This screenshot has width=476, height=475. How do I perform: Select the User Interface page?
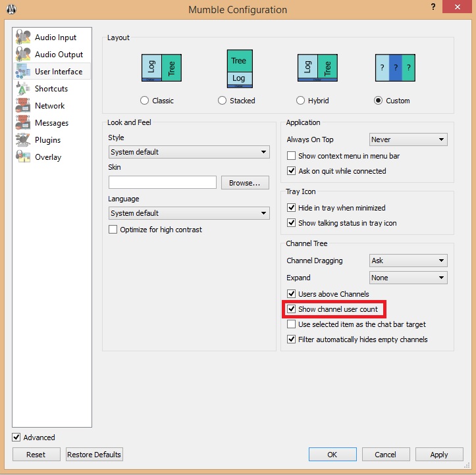(x=52, y=71)
